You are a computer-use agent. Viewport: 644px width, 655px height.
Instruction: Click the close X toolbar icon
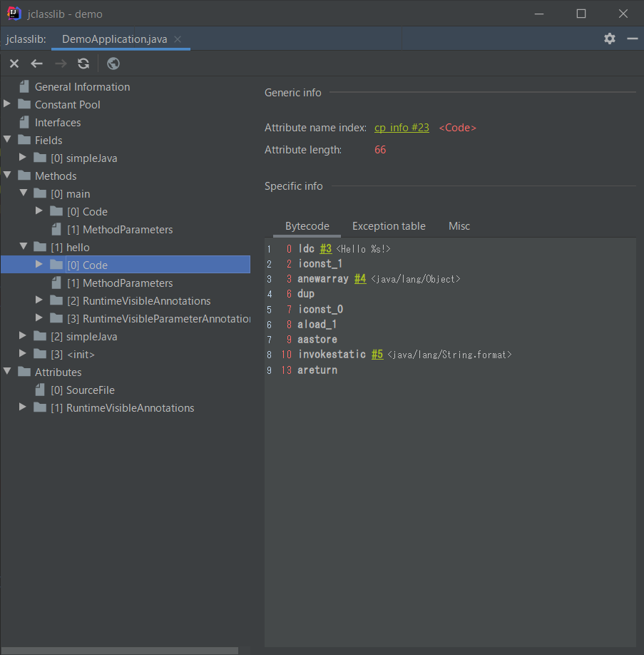pos(14,64)
